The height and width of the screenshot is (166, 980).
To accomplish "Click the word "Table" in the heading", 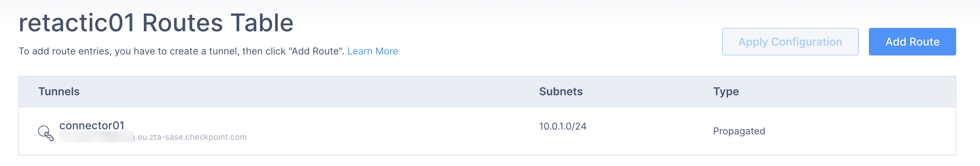I will click(262, 23).
